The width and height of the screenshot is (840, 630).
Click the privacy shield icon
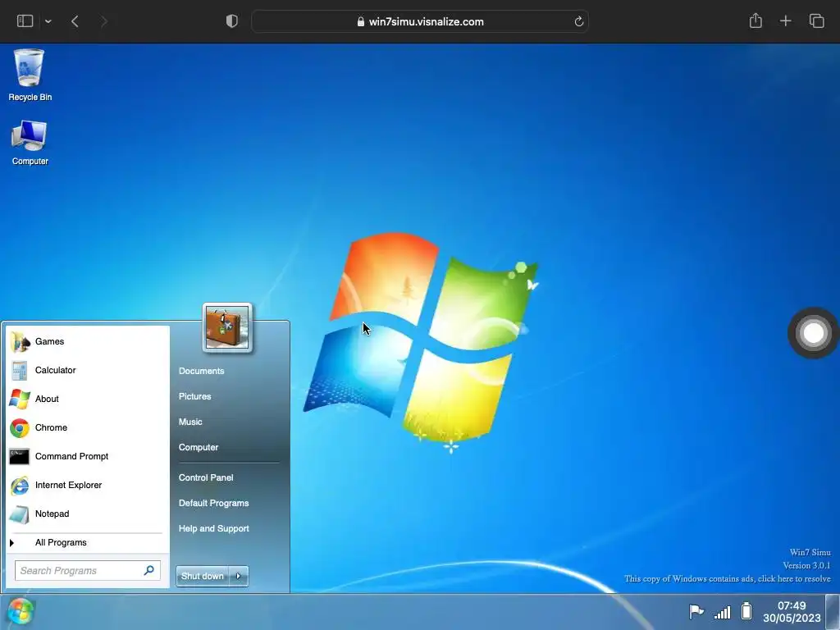pos(232,21)
